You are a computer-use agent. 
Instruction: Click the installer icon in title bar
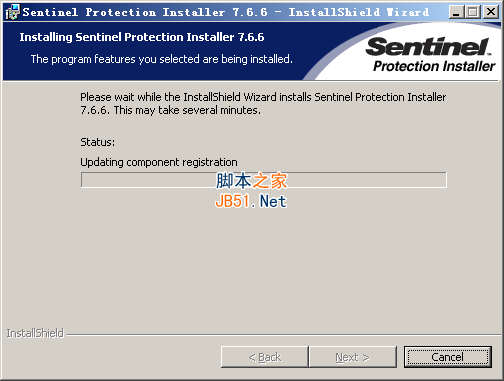[x=13, y=12]
